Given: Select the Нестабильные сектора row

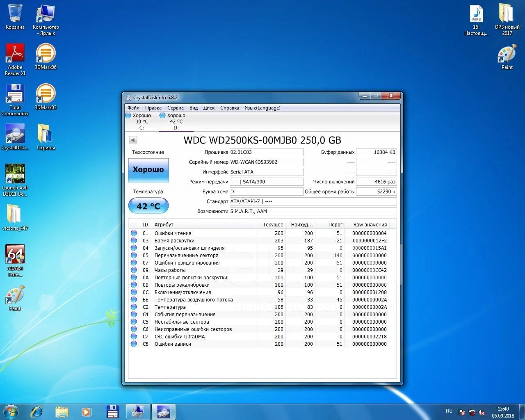Looking at the screenshot, I should tap(259, 322).
